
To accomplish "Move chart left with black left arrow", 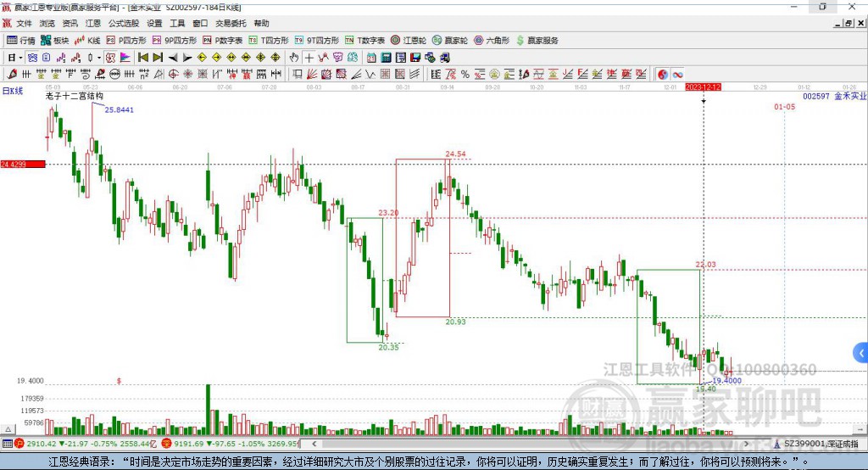I will (173, 57).
